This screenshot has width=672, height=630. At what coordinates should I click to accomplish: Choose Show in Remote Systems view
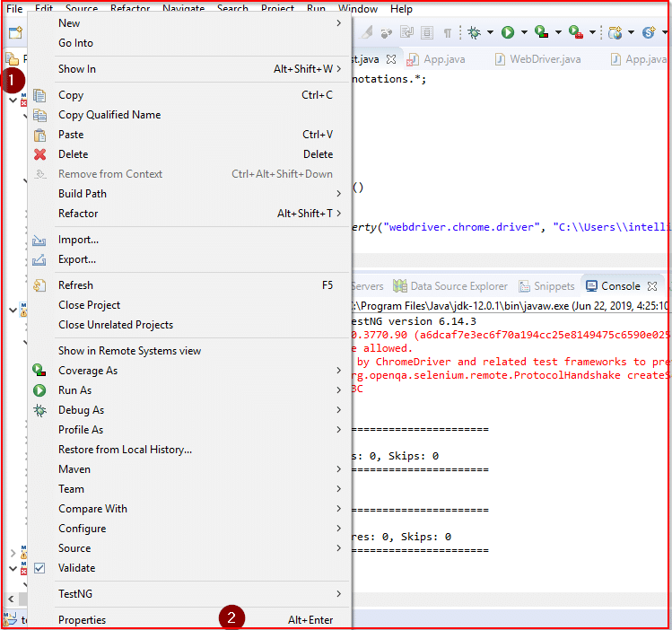click(189, 351)
